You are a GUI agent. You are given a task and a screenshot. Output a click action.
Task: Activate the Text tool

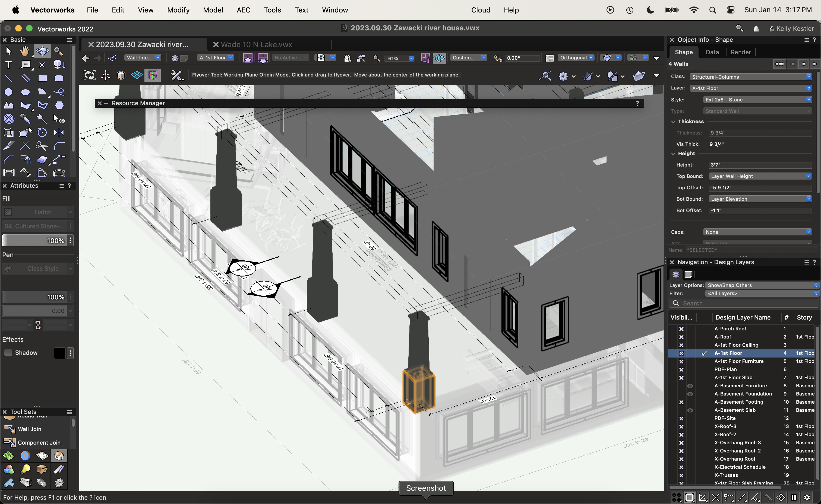tap(8, 65)
